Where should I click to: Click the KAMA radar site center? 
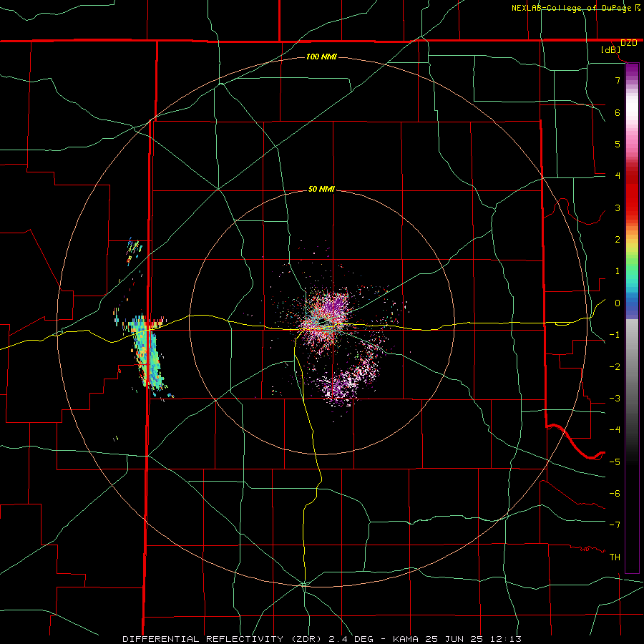click(x=321, y=321)
